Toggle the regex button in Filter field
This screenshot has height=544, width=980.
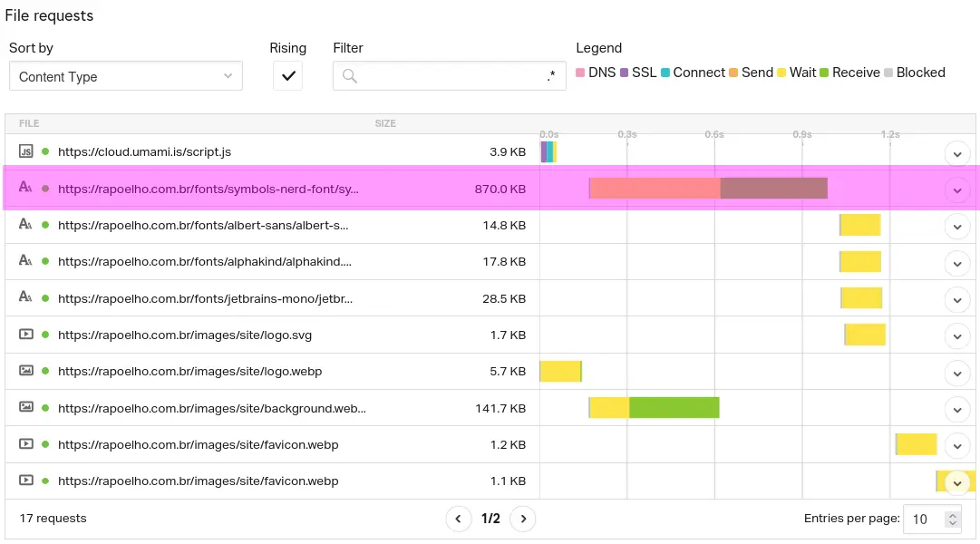click(550, 76)
